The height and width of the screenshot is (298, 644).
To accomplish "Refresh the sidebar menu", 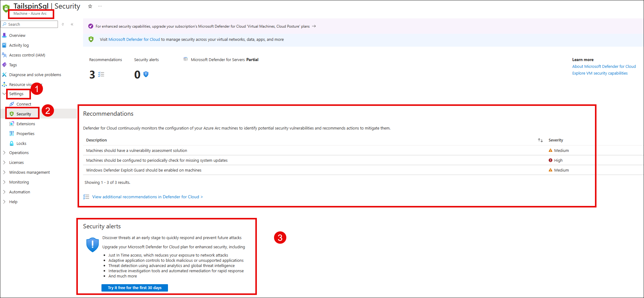I will pyautogui.click(x=63, y=24).
